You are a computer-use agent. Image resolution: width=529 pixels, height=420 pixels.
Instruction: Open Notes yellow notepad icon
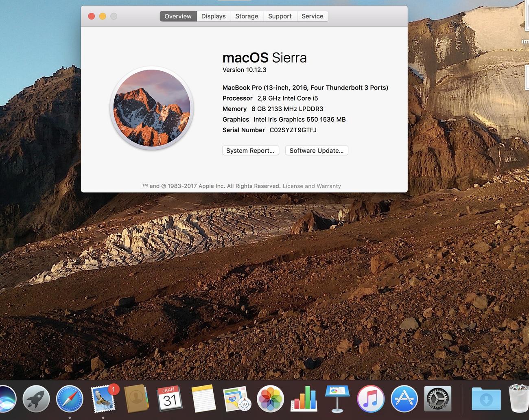pos(203,399)
